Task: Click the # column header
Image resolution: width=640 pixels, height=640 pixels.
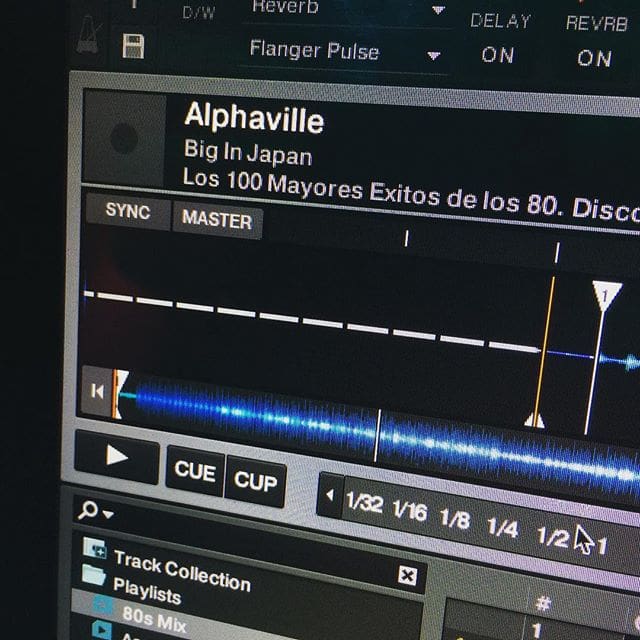Action: pos(544,603)
